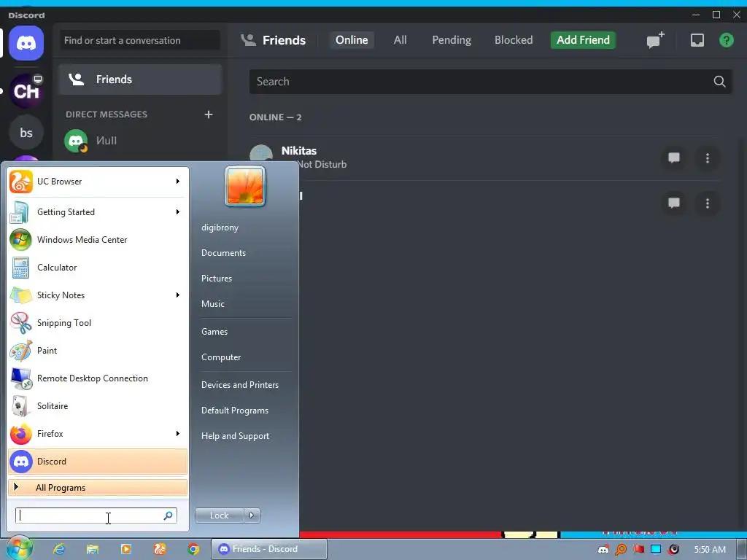This screenshot has height=560, width=747.
Task: Expand All Programs list
Action: [98, 488]
